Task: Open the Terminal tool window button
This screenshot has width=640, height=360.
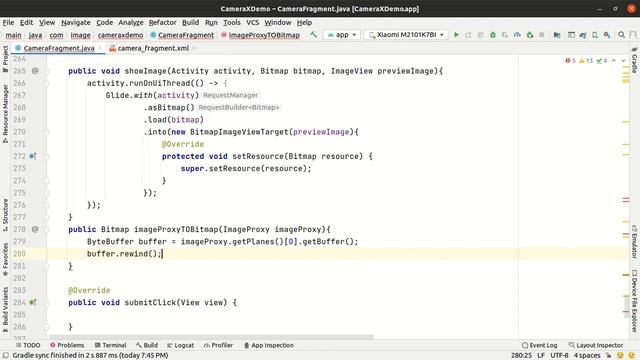Action: (110, 345)
